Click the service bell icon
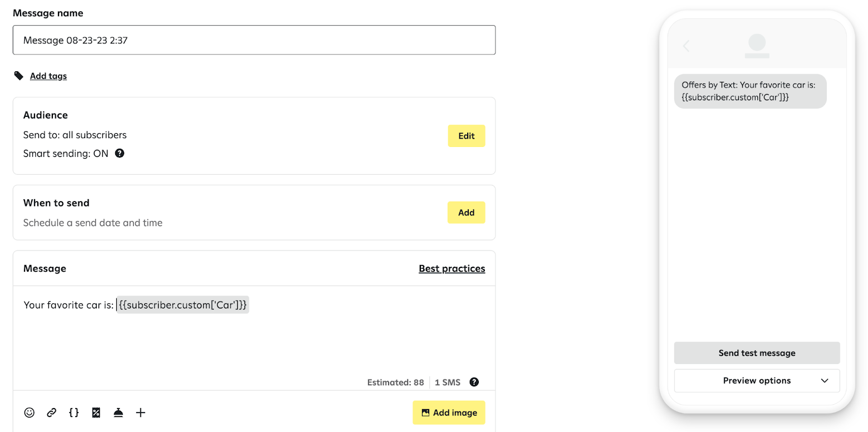Screen dimensions: 868x432 (x=119, y=413)
